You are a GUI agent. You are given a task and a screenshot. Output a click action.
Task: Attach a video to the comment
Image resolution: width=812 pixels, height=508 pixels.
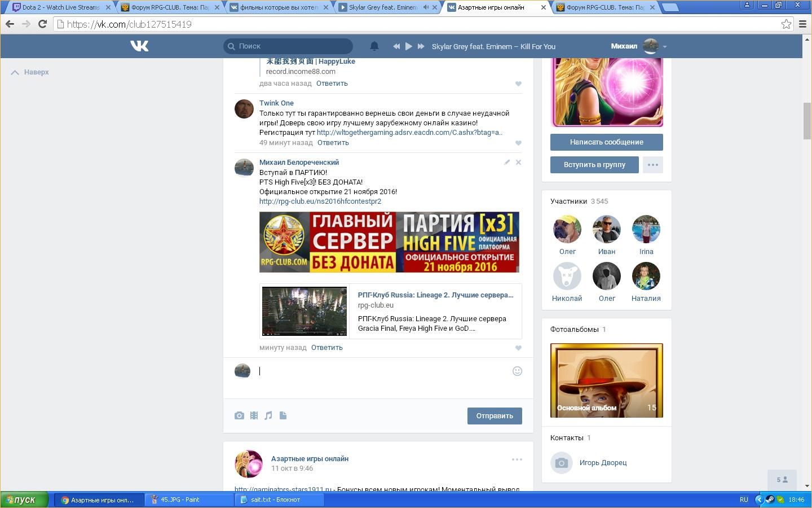tap(254, 416)
